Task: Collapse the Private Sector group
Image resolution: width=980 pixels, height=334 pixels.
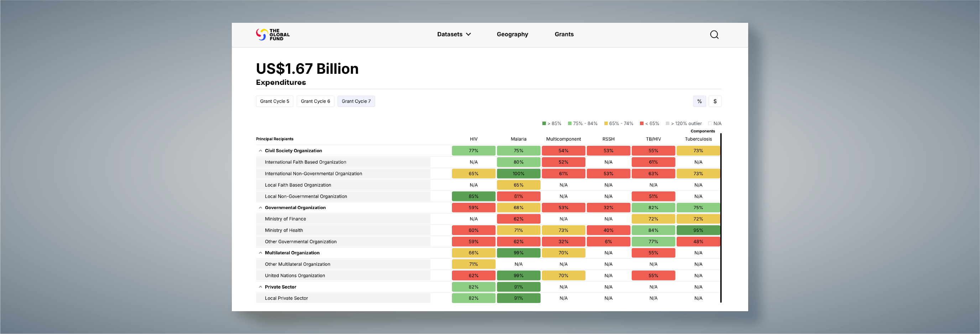Action: 260,287
